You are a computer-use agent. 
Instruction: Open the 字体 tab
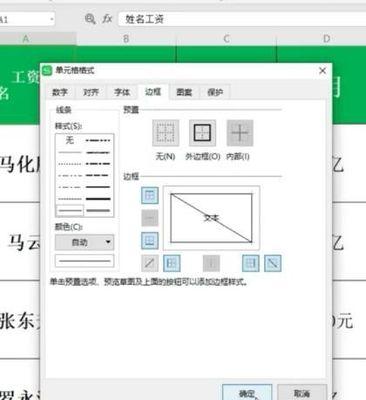(x=122, y=92)
